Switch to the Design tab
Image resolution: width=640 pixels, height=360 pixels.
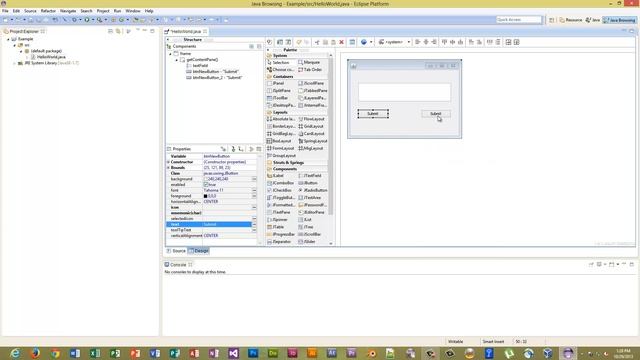(x=198, y=251)
